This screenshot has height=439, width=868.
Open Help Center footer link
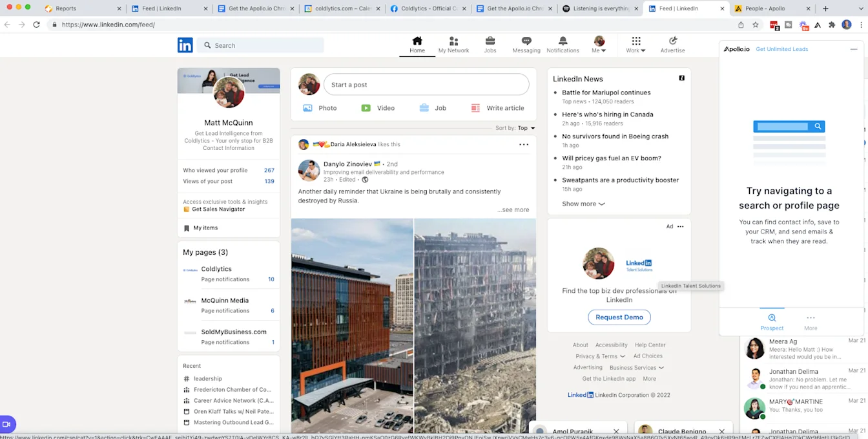[650, 345]
